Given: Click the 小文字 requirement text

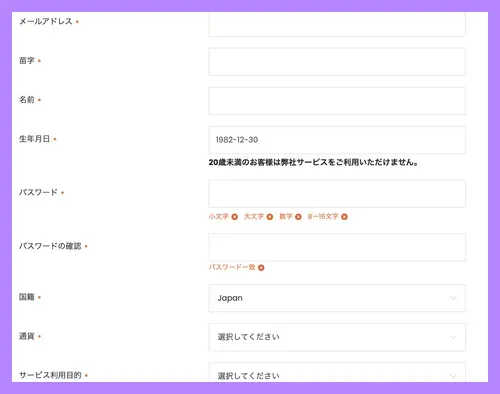Looking at the screenshot, I should pos(219,216).
